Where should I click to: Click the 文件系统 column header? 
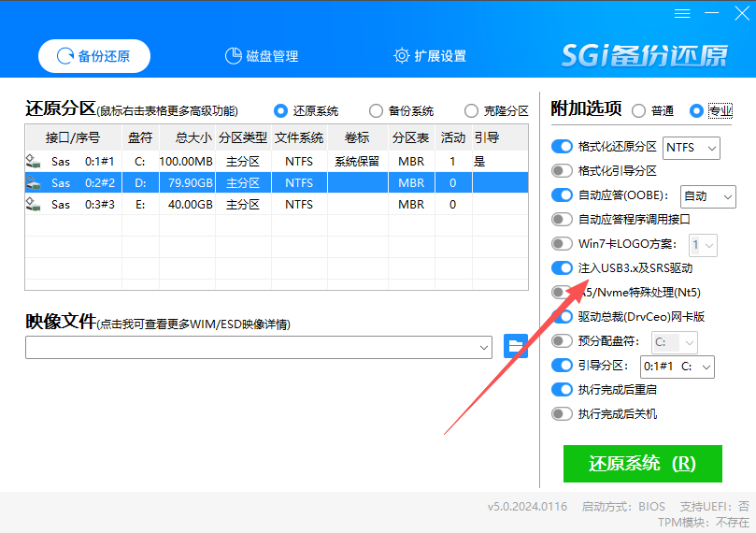299,138
